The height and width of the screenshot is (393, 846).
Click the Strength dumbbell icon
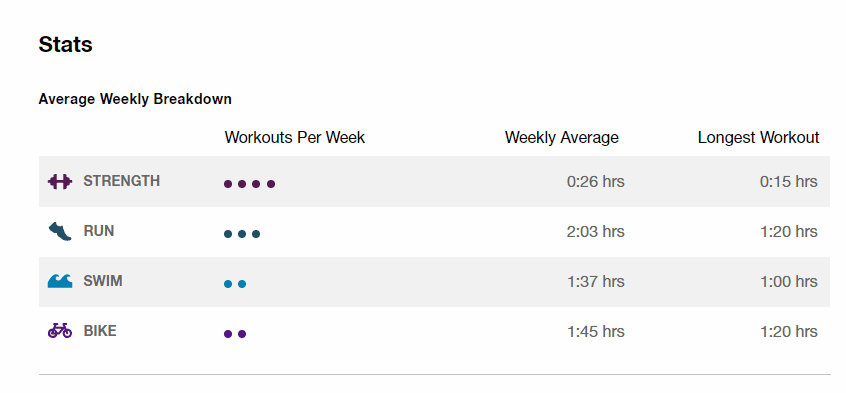click(59, 181)
